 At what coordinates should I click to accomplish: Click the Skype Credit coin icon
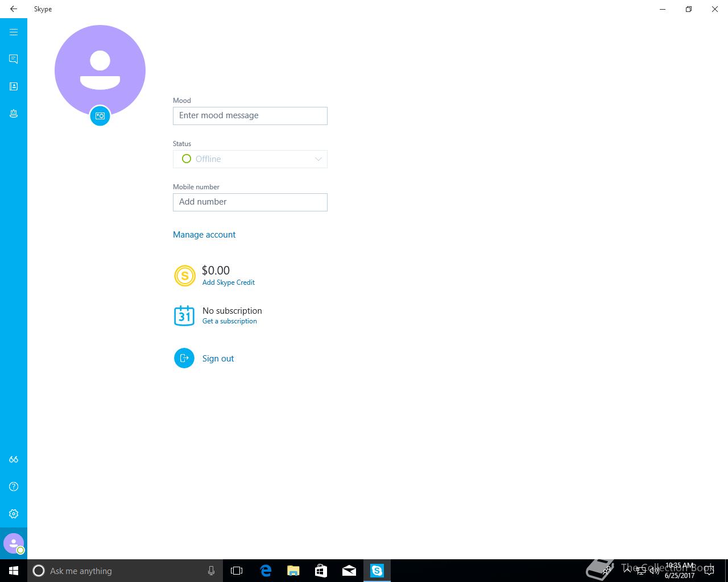184,276
